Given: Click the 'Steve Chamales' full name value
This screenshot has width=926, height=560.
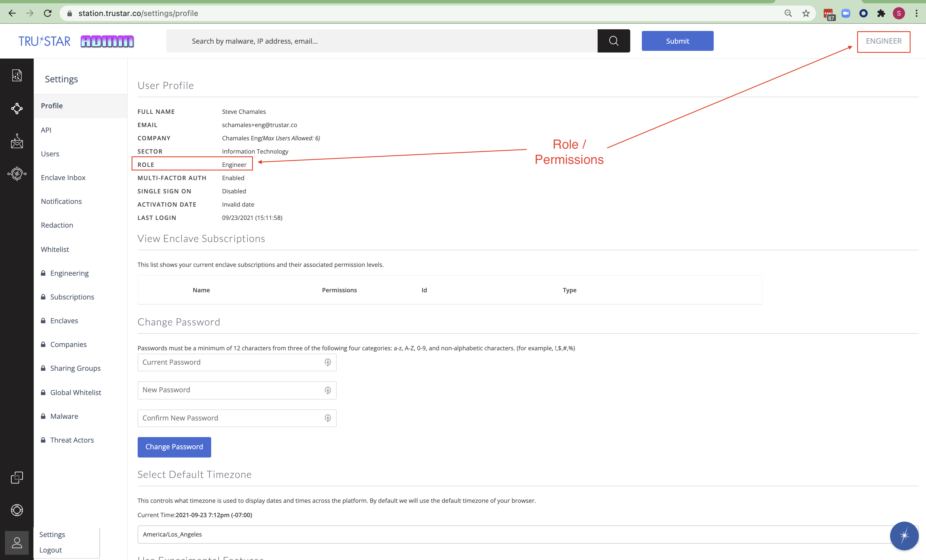Looking at the screenshot, I should pyautogui.click(x=244, y=112).
